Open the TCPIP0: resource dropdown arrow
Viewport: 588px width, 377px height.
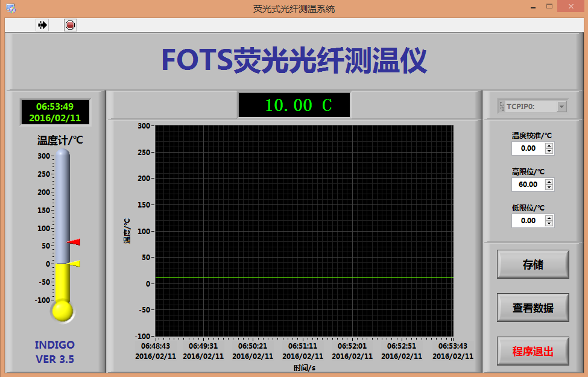[x=561, y=107]
